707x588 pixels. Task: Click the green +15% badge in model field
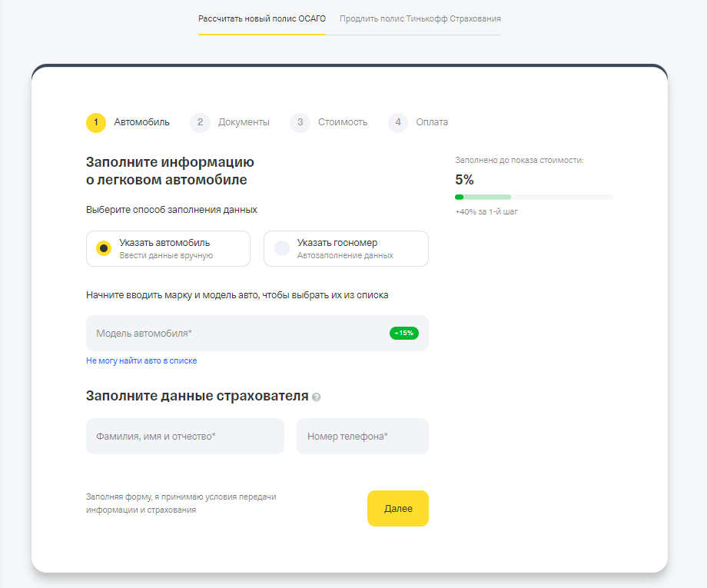coord(403,334)
